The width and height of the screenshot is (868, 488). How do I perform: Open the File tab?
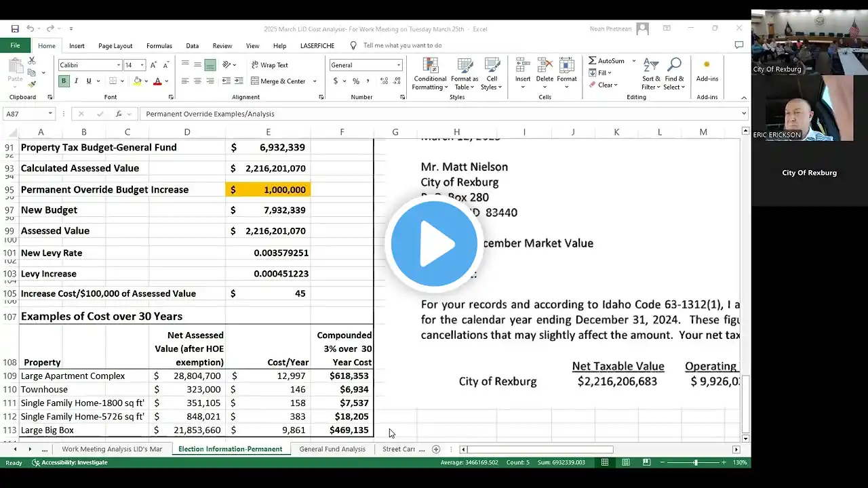pos(15,45)
